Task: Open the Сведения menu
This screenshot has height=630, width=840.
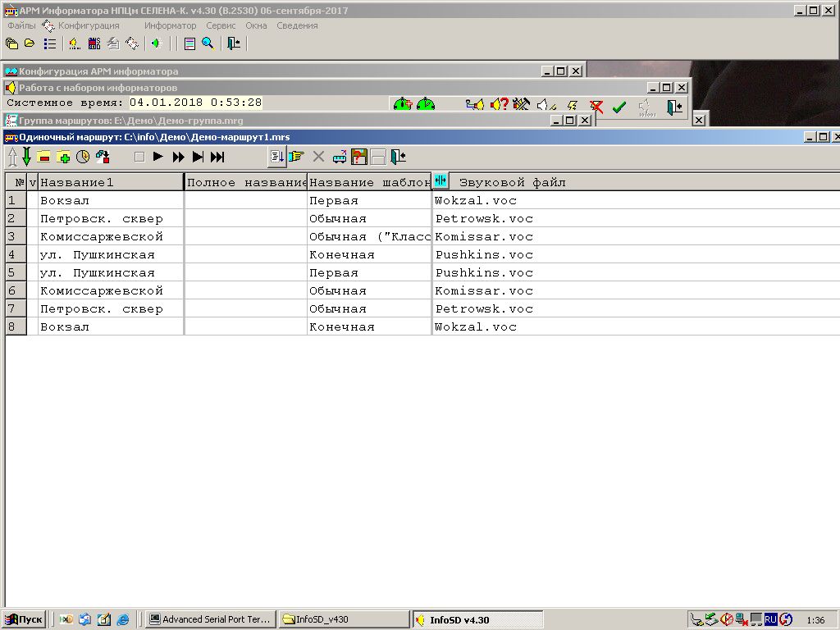Action: [x=297, y=25]
